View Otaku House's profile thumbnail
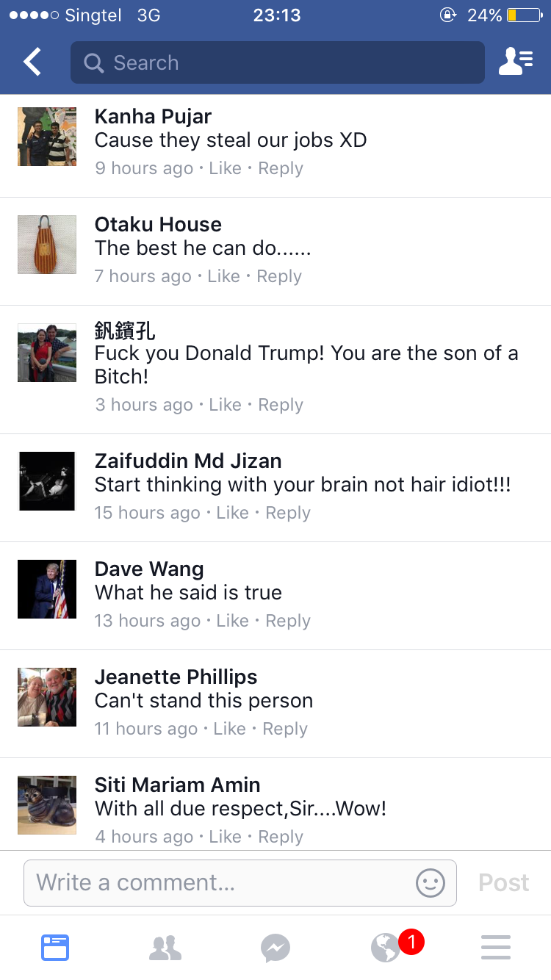 pyautogui.click(x=47, y=245)
